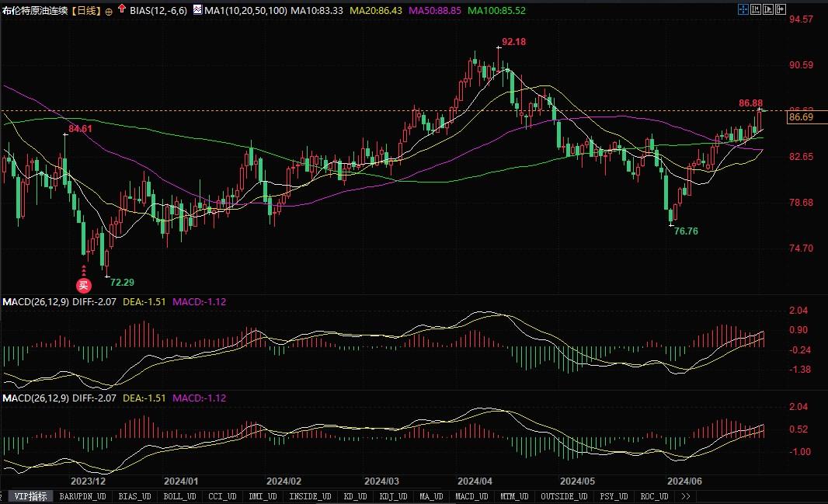Viewport: 828px width, 504px height.
Task: Expand more indicator tabs with >> arrow
Action: point(685,496)
